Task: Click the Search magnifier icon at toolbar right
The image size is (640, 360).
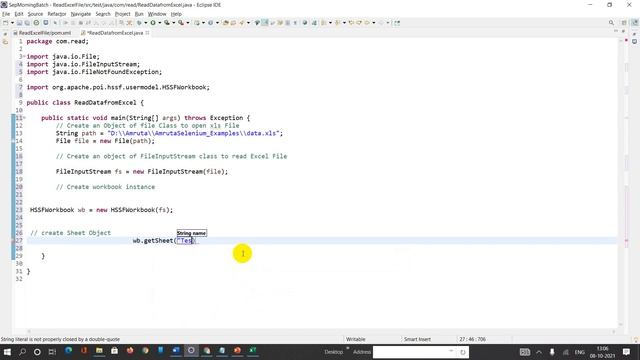Action: [x=611, y=23]
